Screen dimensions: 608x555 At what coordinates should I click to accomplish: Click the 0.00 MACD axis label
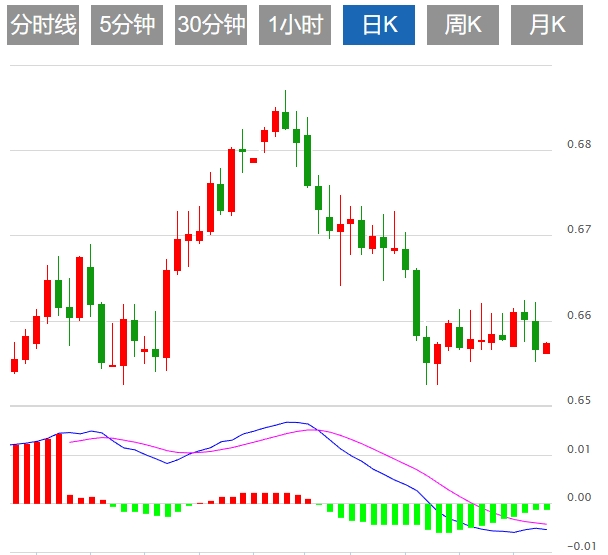[x=579, y=497]
